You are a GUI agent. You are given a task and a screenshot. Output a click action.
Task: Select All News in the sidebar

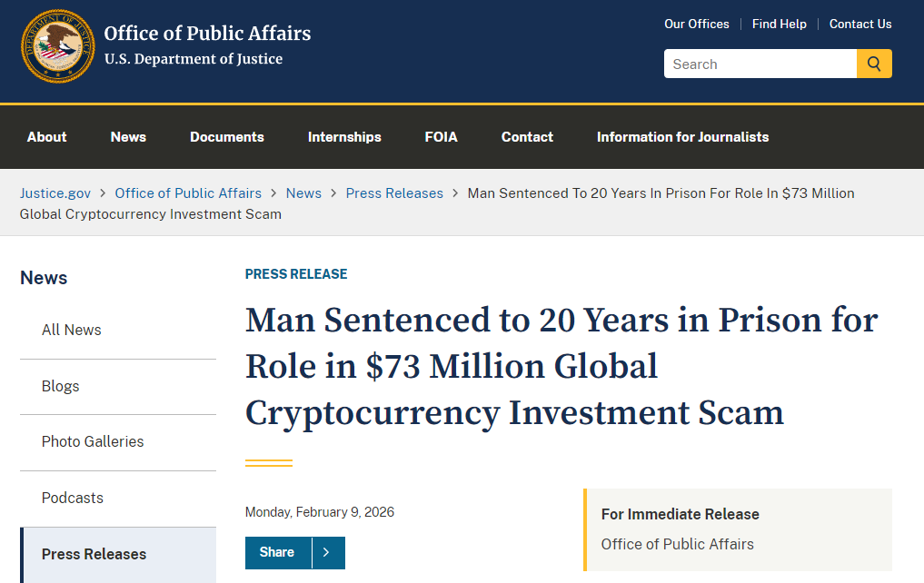[72, 330]
